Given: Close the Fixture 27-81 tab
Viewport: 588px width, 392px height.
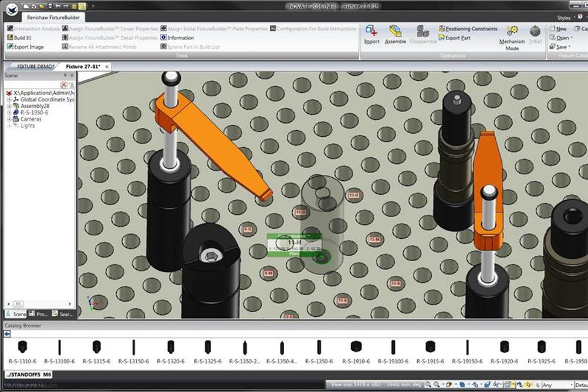Looking at the screenshot, I should pos(107,67).
